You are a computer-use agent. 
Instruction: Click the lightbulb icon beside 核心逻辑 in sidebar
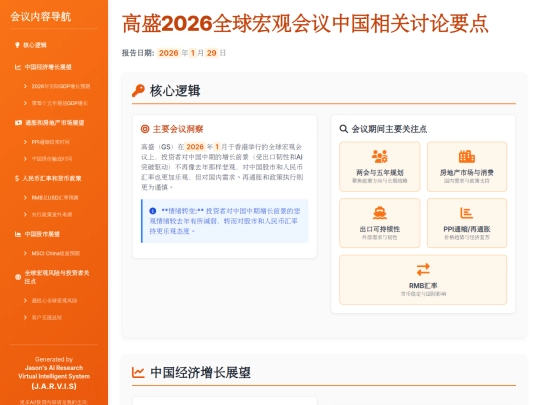pos(17,45)
